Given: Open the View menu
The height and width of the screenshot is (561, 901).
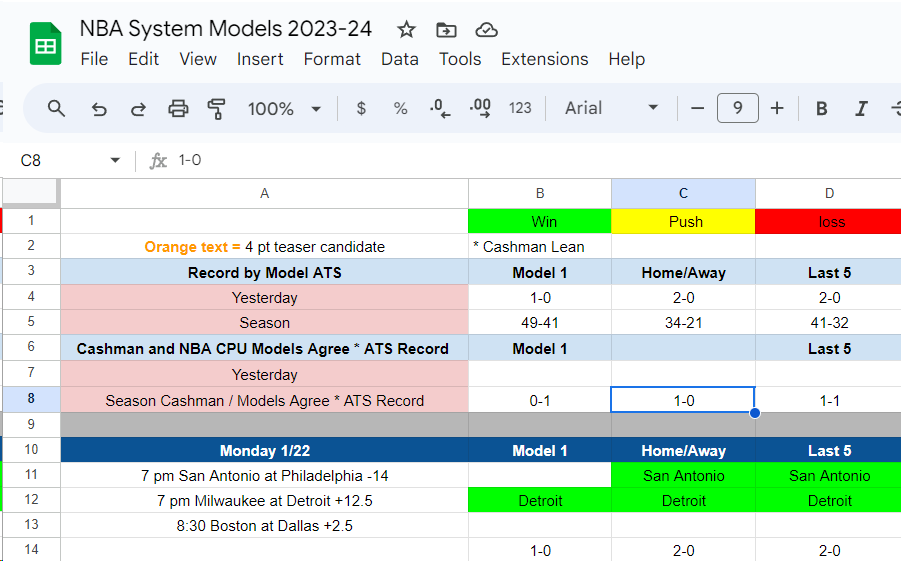Looking at the screenshot, I should [198, 59].
